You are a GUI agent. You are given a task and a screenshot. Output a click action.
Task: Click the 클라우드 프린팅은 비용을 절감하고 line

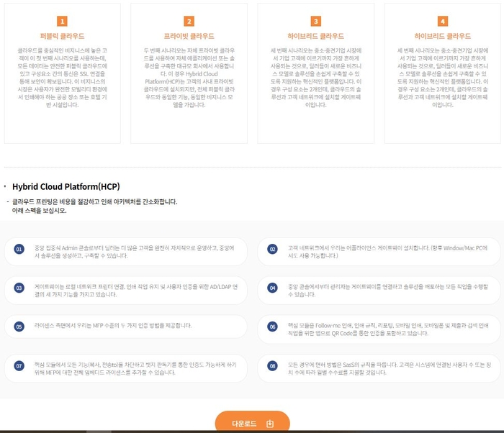coord(94,201)
